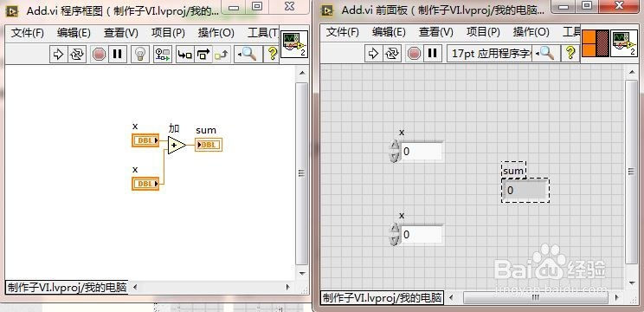Viewport: 644px width, 312px height.
Task: Click Pause button in front panel window
Action: click(x=432, y=53)
